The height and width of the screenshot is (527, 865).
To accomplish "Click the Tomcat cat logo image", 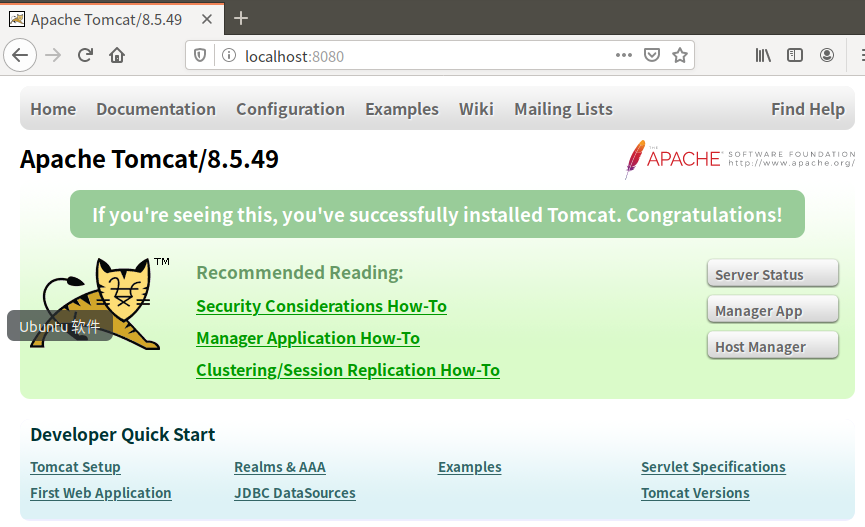I will [x=99, y=304].
